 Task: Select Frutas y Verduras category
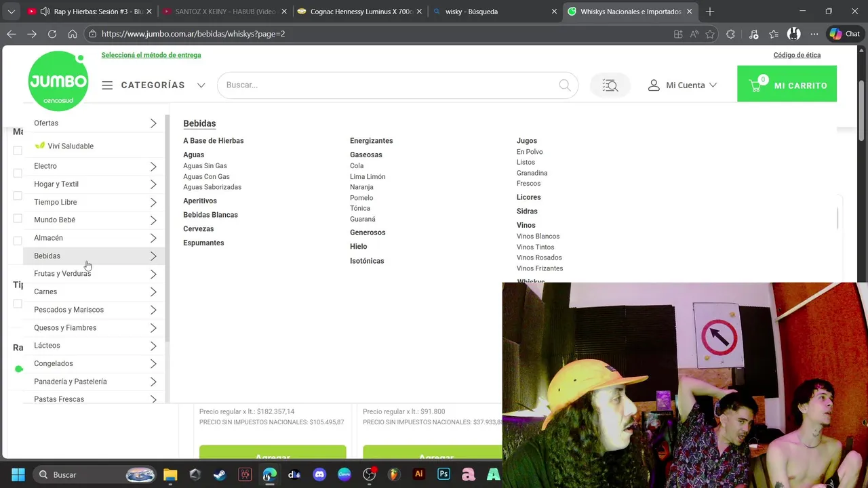94,274
